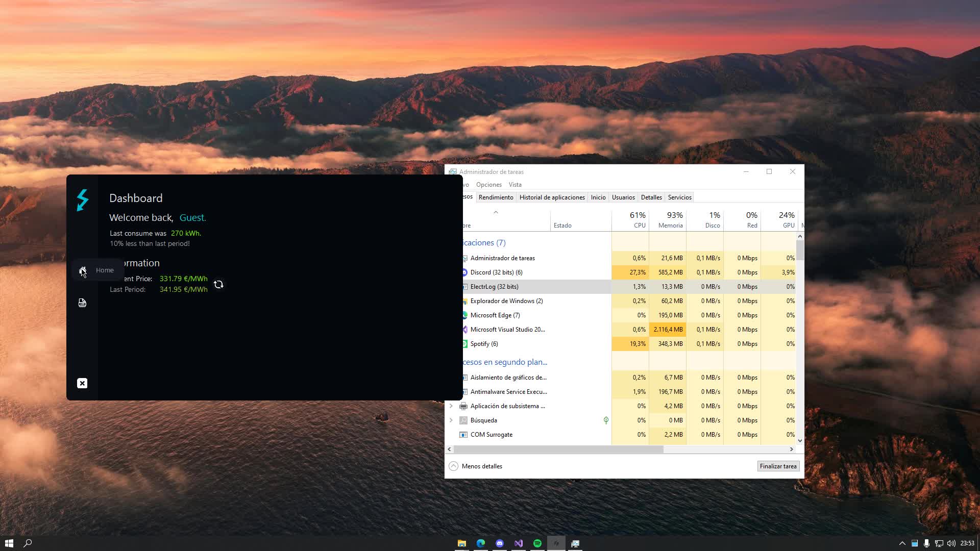Close the ElectrLog panel with the X button
The height and width of the screenshot is (551, 980).
pyautogui.click(x=82, y=383)
